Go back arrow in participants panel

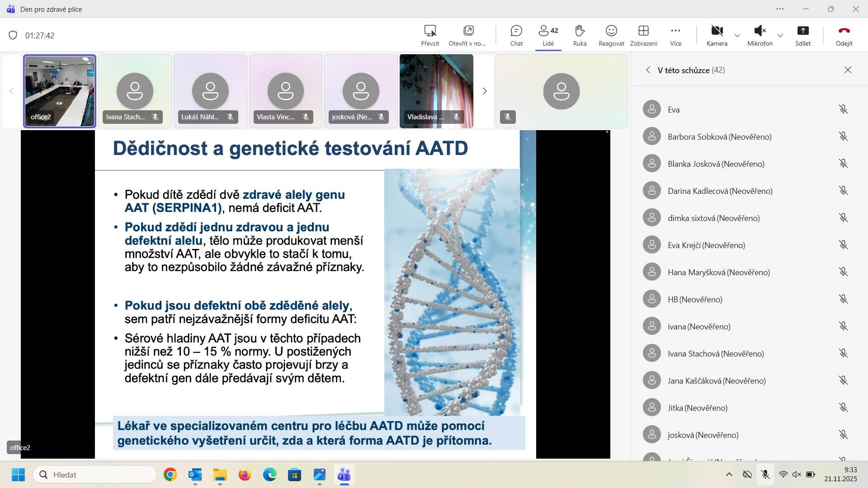[648, 70]
